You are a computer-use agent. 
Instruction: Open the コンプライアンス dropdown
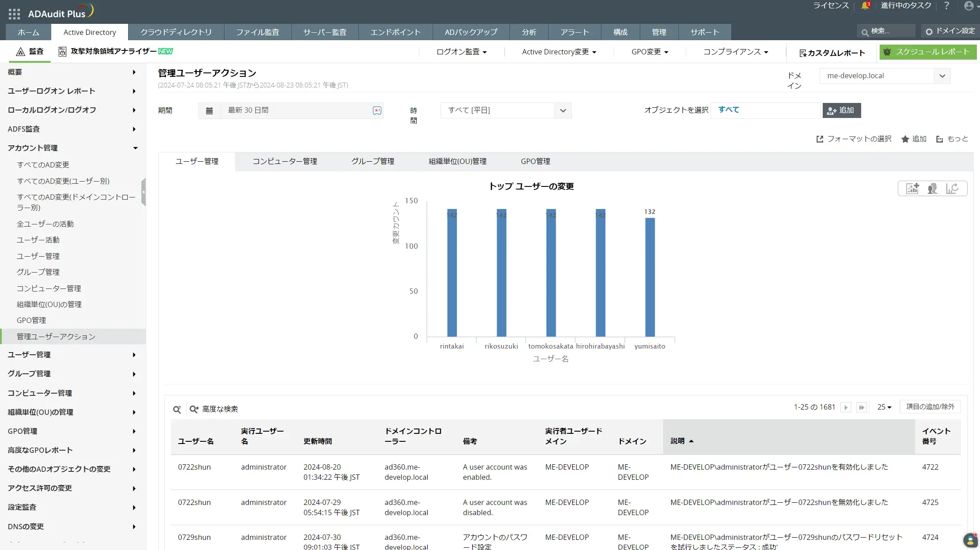736,52
